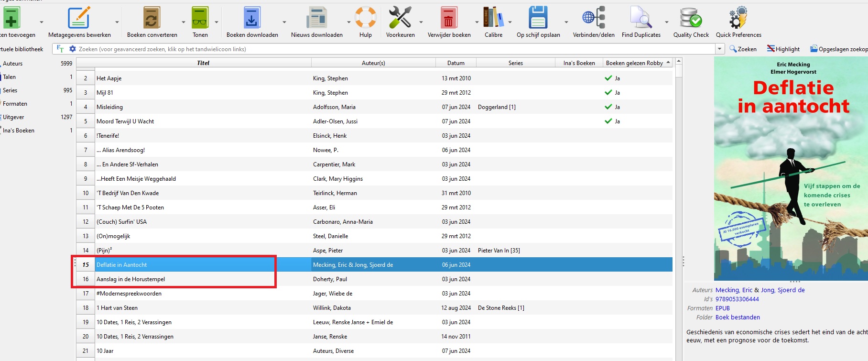Sort by Ina's Boeken column header

(579, 63)
